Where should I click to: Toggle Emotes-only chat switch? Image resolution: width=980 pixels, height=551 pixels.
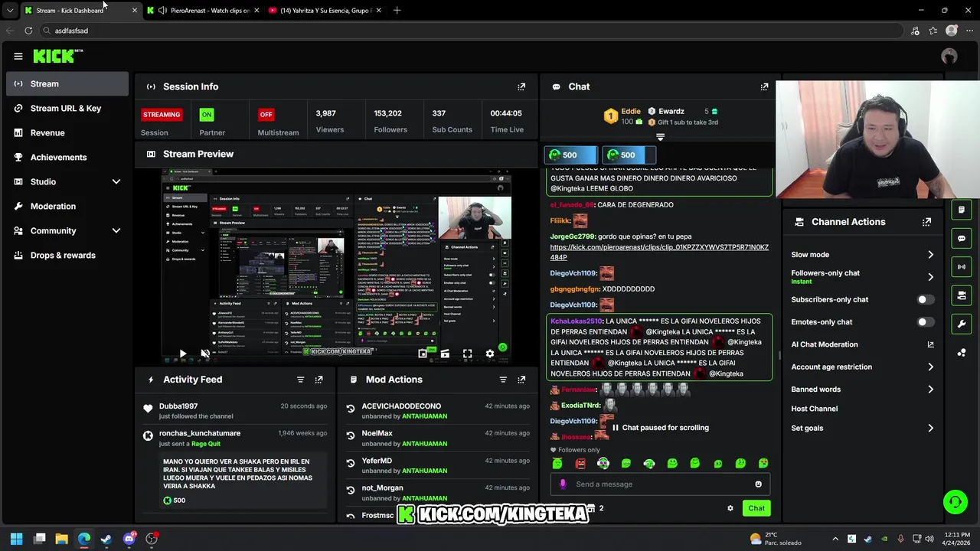pyautogui.click(x=926, y=322)
